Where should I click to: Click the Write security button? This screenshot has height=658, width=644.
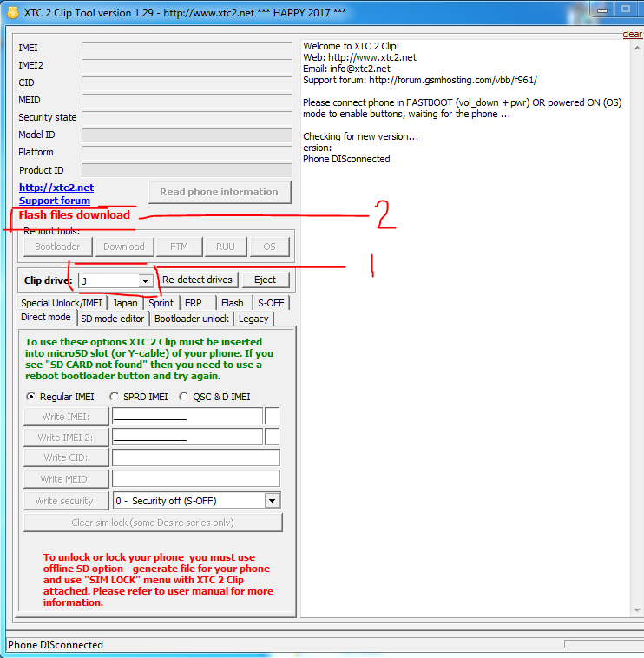click(66, 501)
